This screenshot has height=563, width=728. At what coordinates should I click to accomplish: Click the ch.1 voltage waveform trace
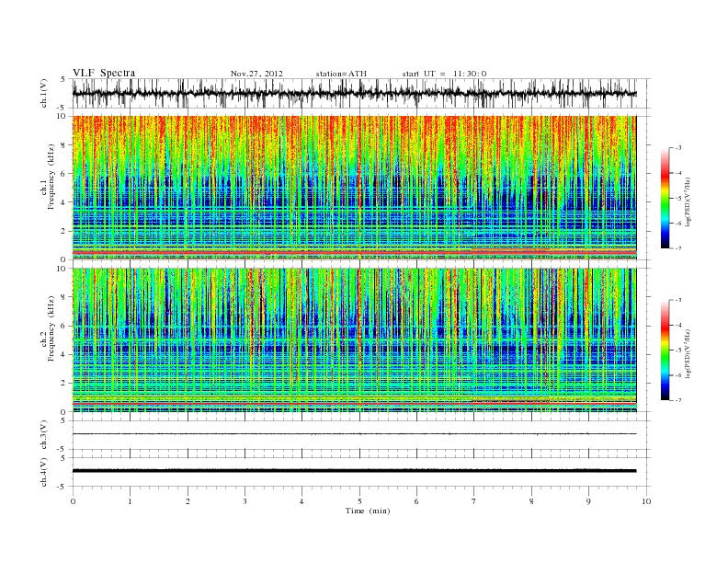tap(354, 93)
